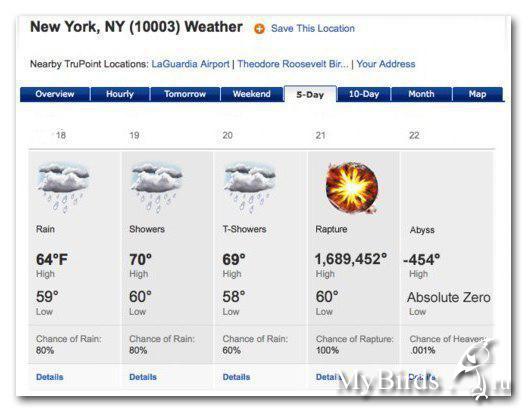
Task: Click the Save This Location link
Action: (313, 29)
